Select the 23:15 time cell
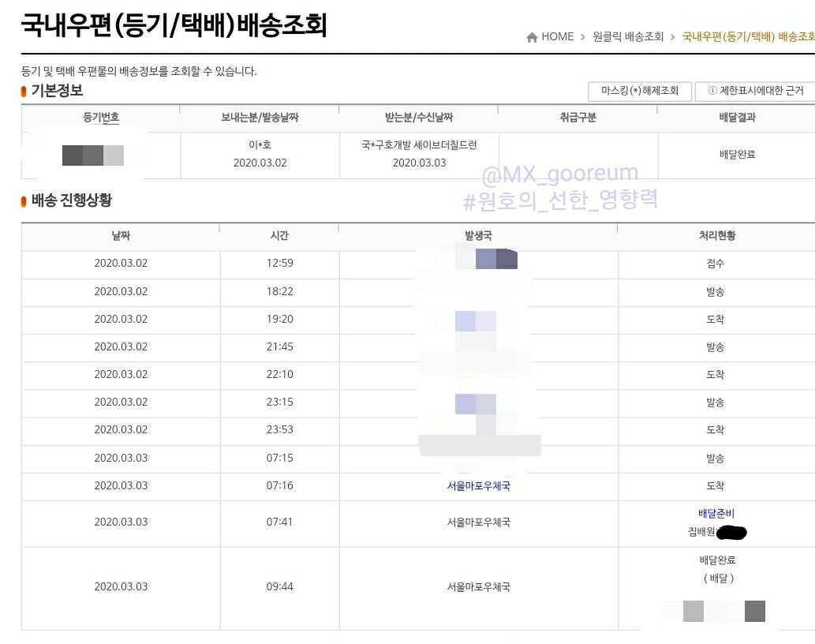Image resolution: width=815 pixels, height=644 pixels. 279,402
